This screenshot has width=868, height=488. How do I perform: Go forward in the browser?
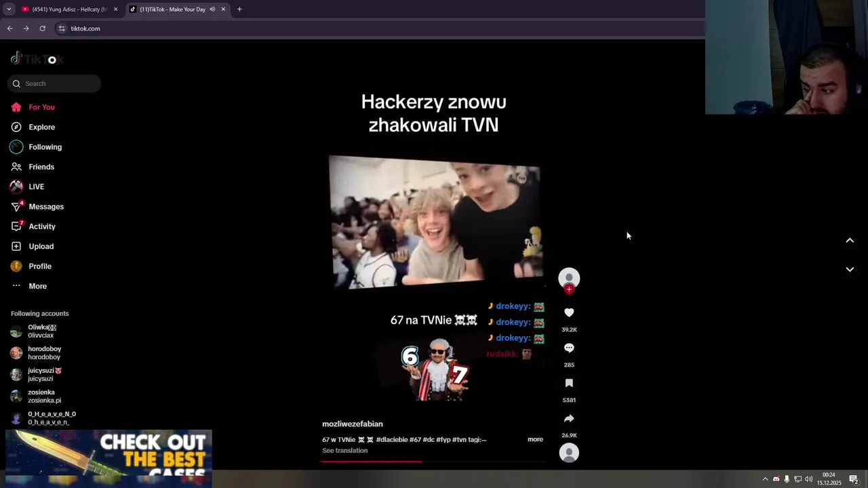coord(26,28)
